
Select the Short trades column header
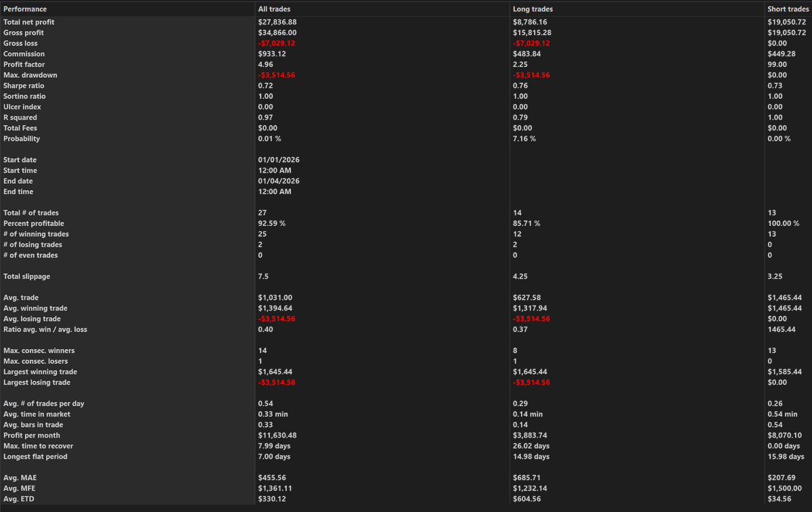(788, 9)
